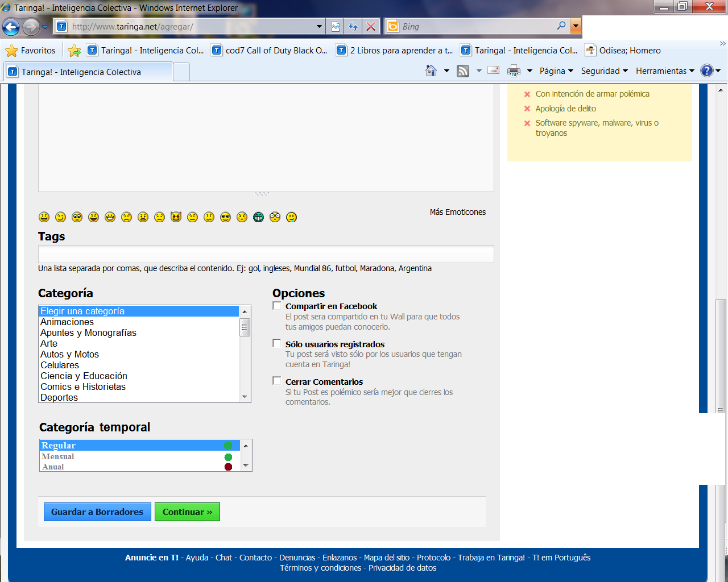The image size is (728, 582).
Task: Open search provider dropdown next to Bing
Action: click(x=576, y=26)
